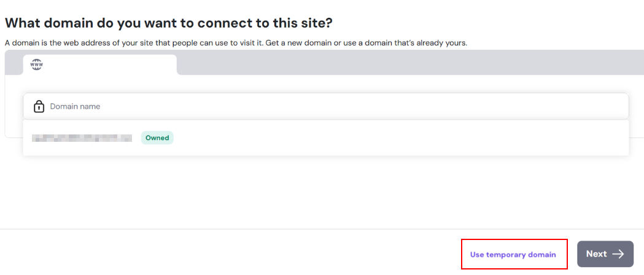Click empty footer area left of temporary domain link
This screenshot has width=644, height=275.
227,253
